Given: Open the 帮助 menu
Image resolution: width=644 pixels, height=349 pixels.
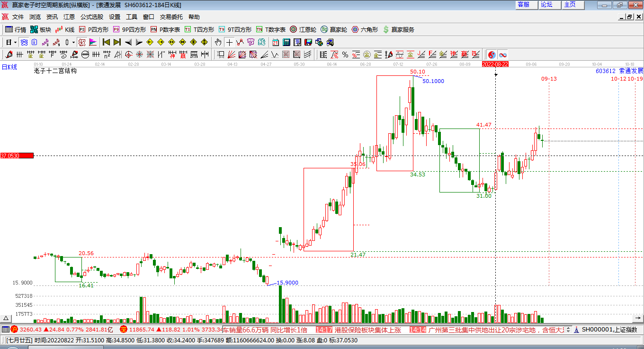Looking at the screenshot, I should click(x=194, y=17).
